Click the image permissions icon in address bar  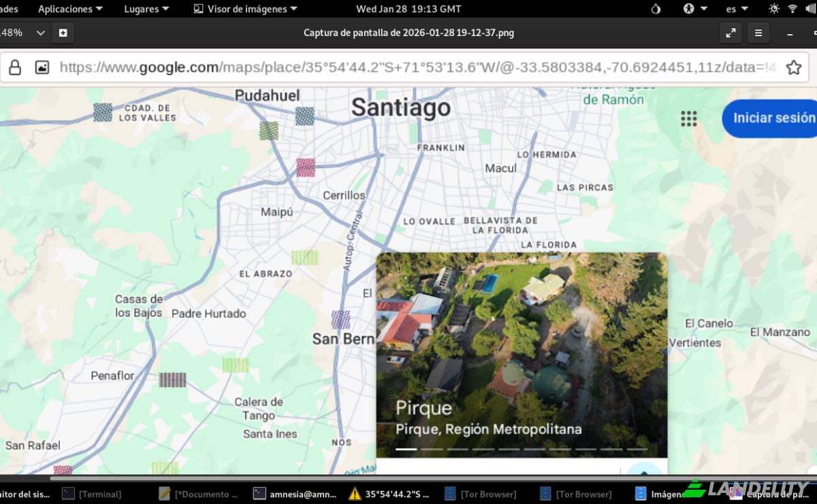[x=42, y=67]
